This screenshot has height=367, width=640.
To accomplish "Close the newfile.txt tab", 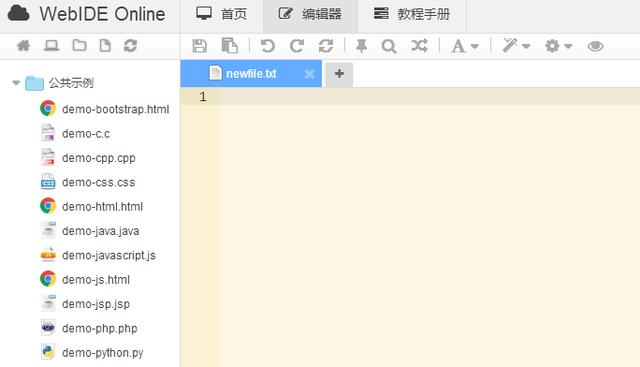I will pos(310,74).
